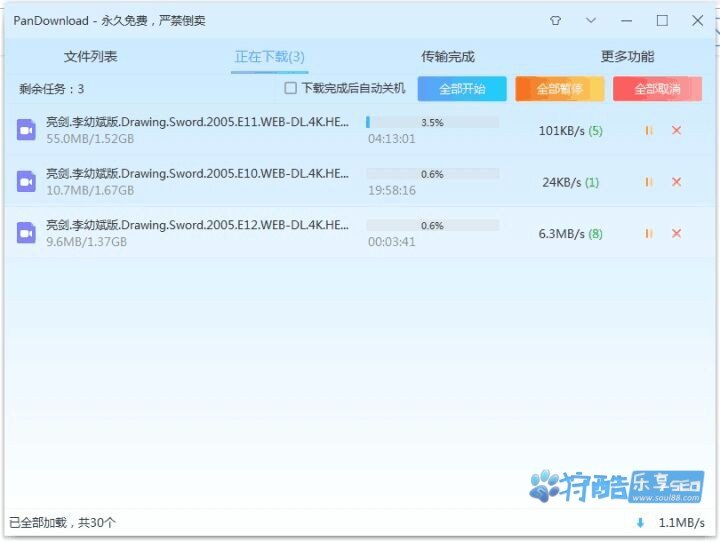The image size is (720, 542).
Task: Enable 下载完成后自动关机 checkbox
Action: pos(290,88)
